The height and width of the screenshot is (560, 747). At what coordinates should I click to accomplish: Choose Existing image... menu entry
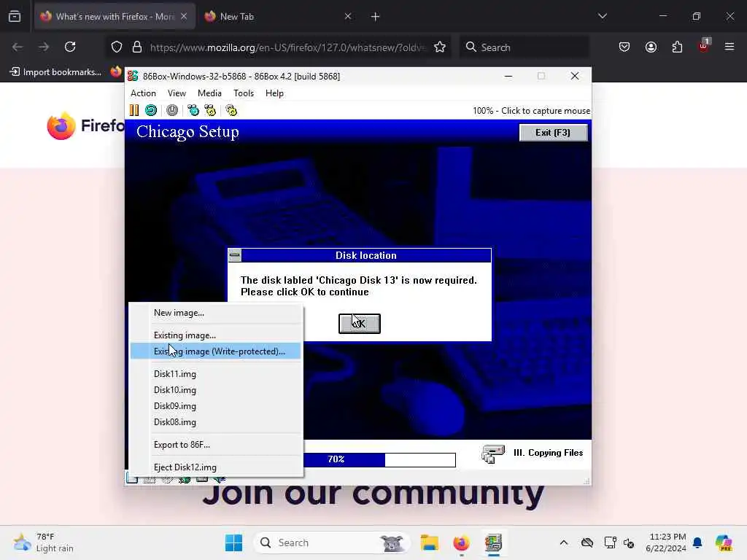tap(216, 335)
